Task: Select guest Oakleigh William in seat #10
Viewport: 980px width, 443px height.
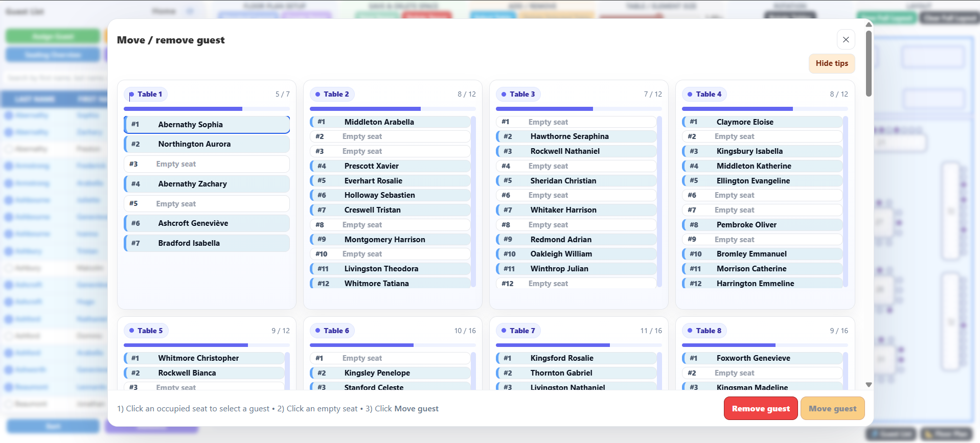Action: pyautogui.click(x=576, y=254)
